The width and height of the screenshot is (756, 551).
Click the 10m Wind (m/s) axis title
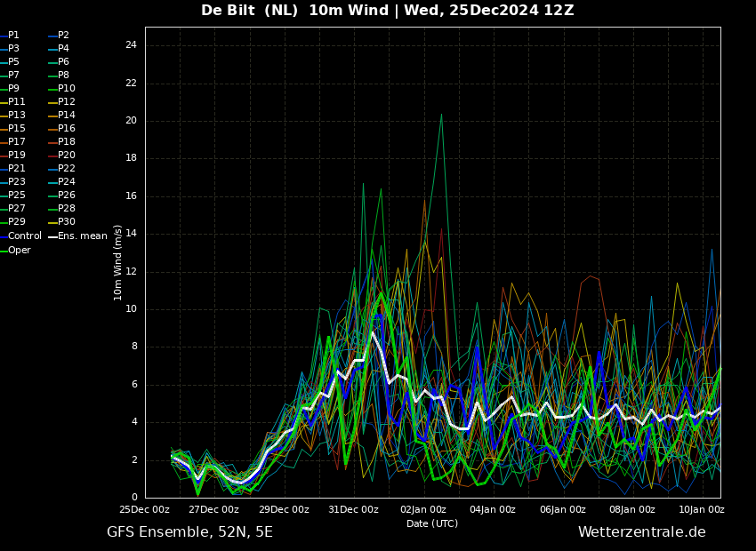tap(117, 262)
